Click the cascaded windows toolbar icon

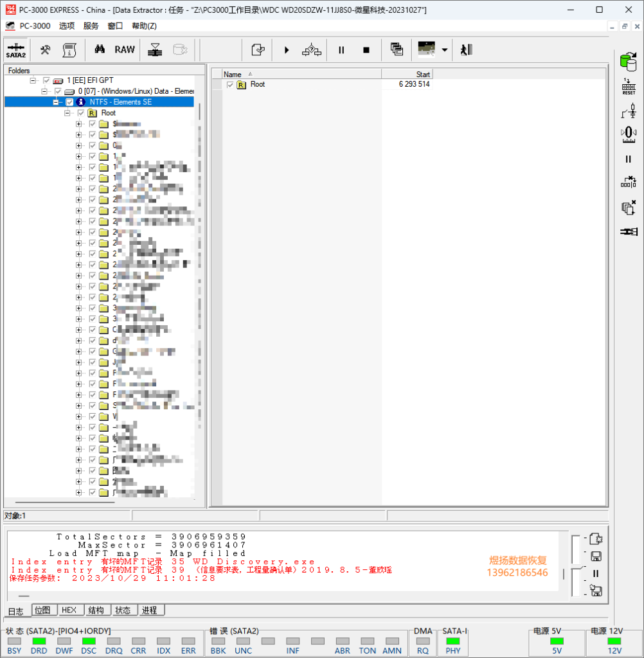[397, 49]
